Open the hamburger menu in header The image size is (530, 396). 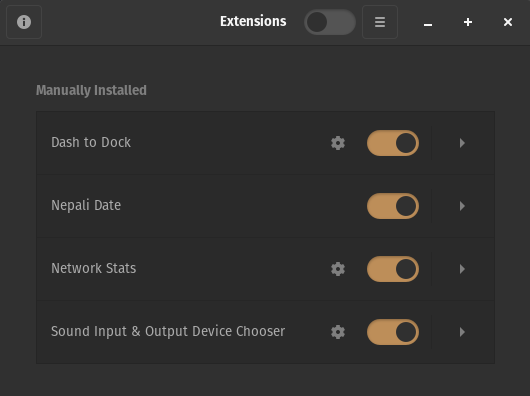(x=380, y=22)
